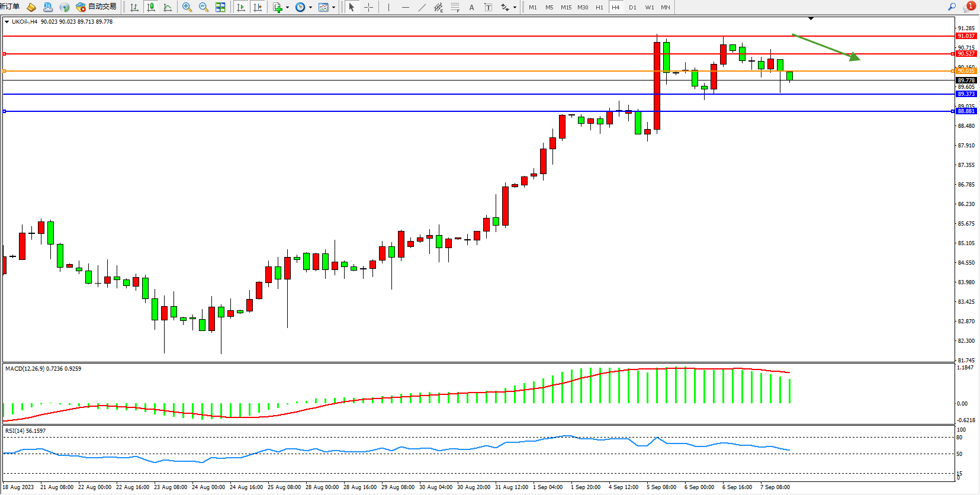Screen dimensions: 980x495
Task: Click the 新订单 new order button
Action: pyautogui.click(x=10, y=7)
